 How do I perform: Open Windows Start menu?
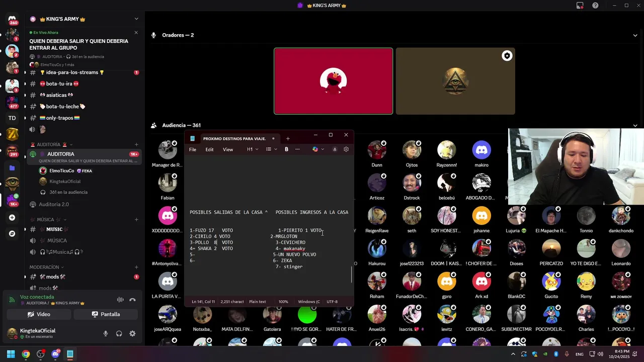(11, 354)
